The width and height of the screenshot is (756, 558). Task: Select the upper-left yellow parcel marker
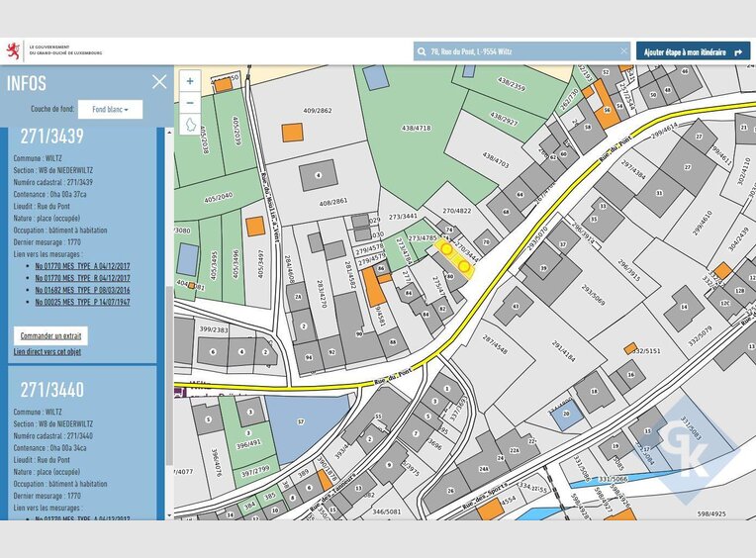(x=446, y=250)
